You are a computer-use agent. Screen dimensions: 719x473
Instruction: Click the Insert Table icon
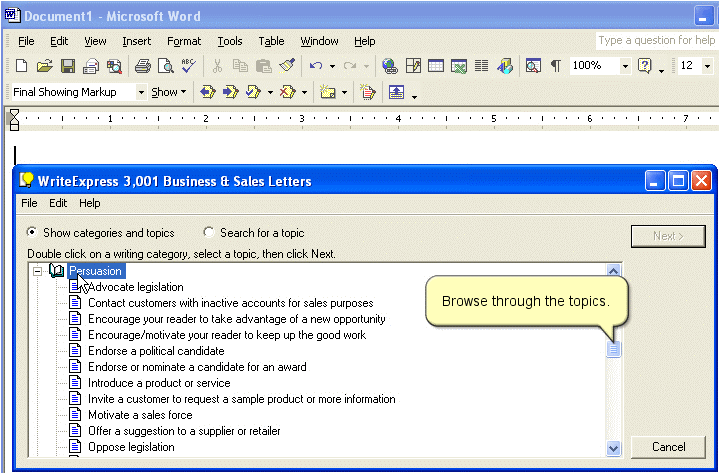click(436, 66)
